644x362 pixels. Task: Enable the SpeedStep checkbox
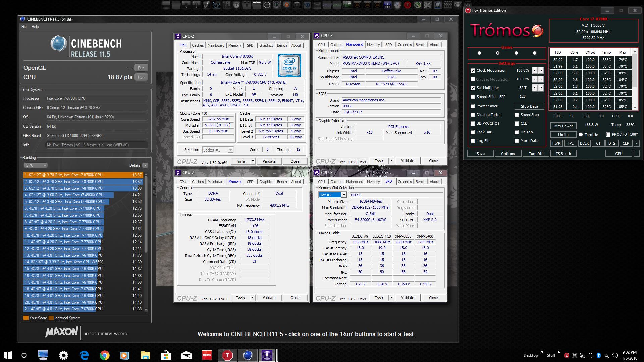(517, 115)
